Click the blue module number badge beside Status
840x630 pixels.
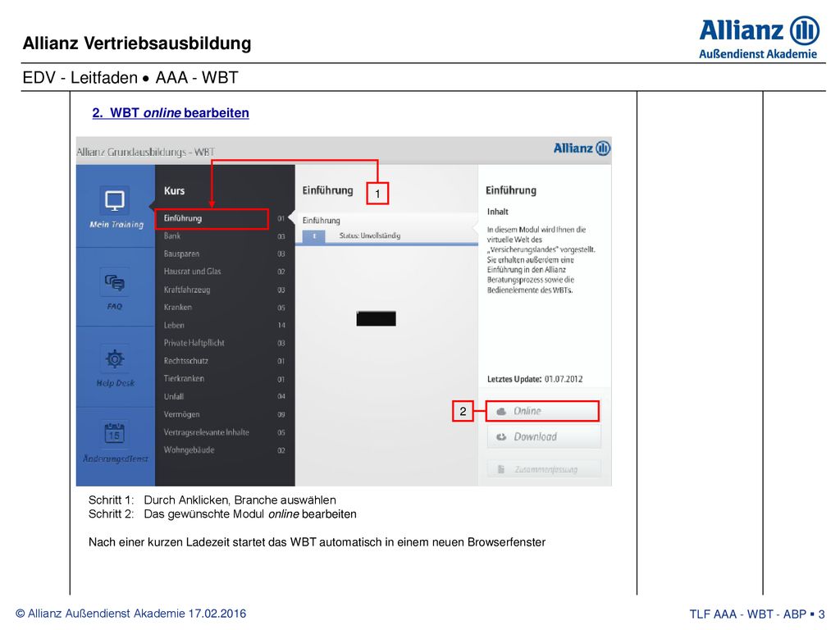coord(314,236)
